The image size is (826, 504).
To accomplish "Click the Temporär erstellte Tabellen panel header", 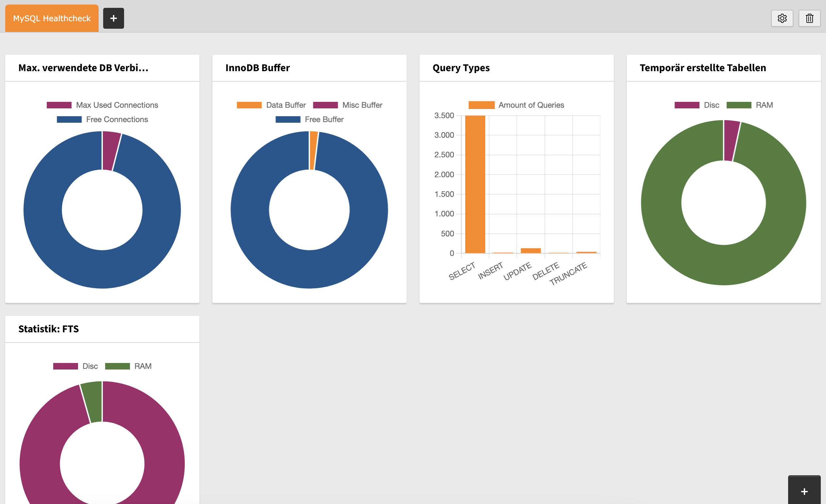I will (x=702, y=68).
